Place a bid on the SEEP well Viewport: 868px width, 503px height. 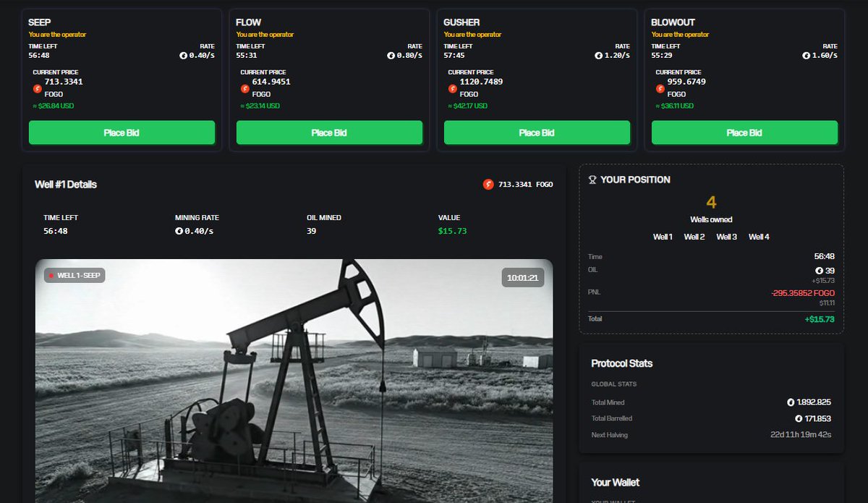122,132
